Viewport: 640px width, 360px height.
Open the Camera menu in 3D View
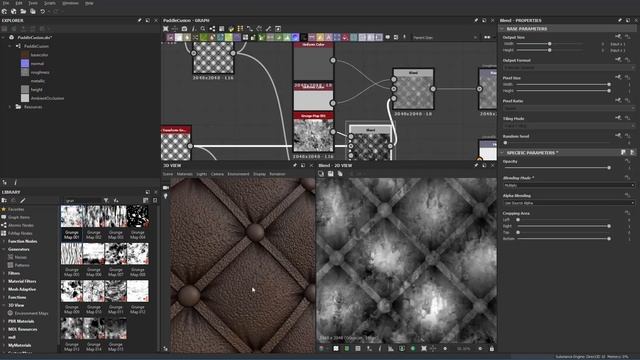click(x=218, y=174)
